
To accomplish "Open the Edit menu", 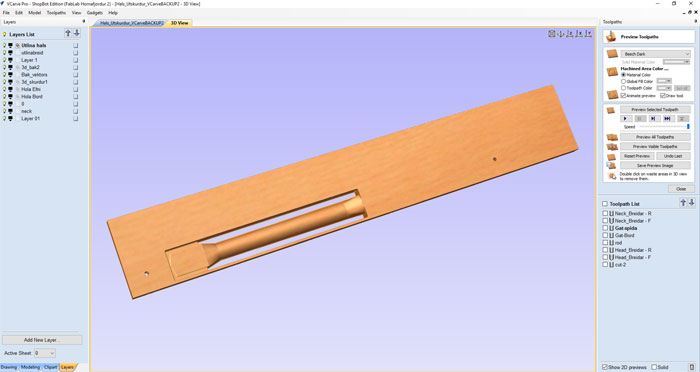I will pyautogui.click(x=19, y=13).
